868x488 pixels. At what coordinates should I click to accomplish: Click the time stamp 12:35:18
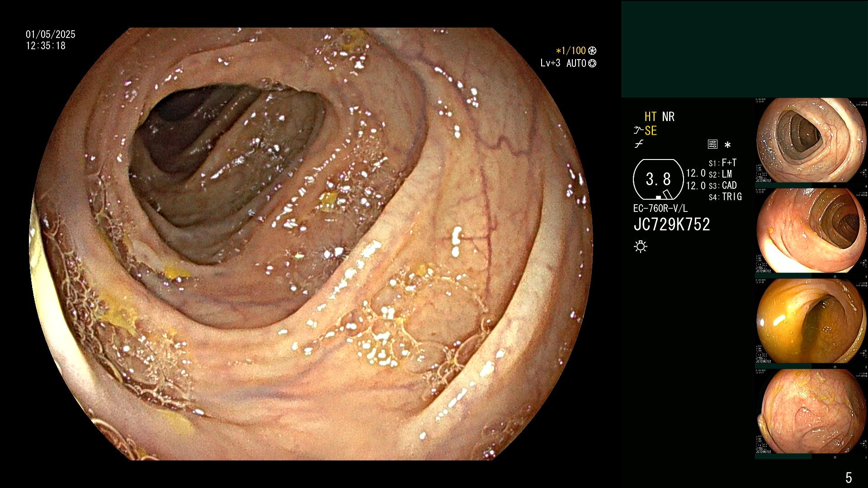point(46,46)
